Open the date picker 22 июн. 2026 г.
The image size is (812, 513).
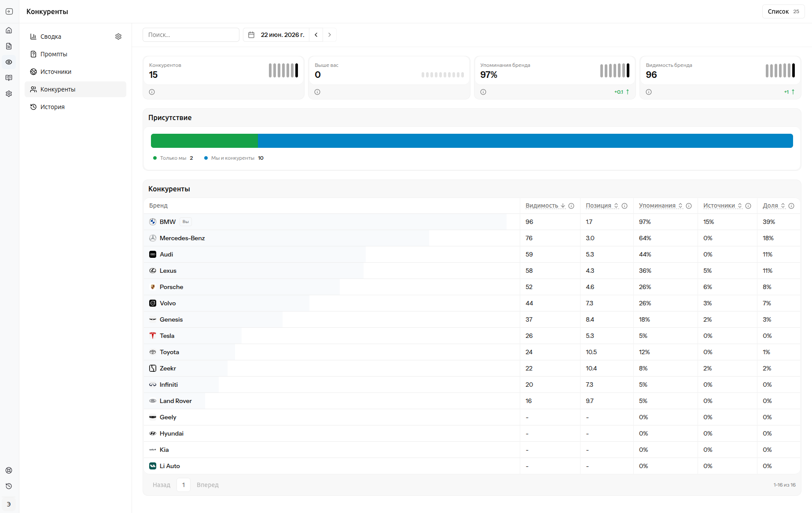(276, 35)
